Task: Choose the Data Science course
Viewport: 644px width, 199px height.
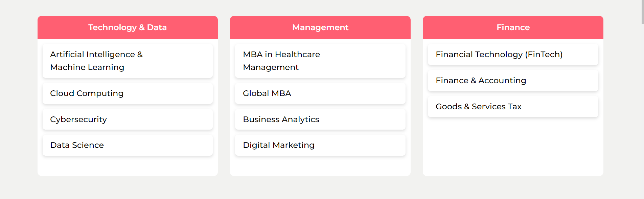Action: pos(128,145)
